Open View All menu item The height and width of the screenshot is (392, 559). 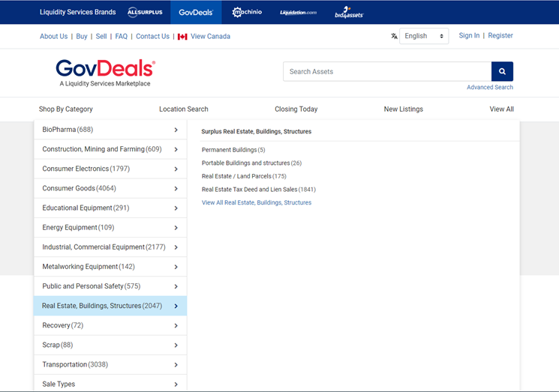coord(502,109)
